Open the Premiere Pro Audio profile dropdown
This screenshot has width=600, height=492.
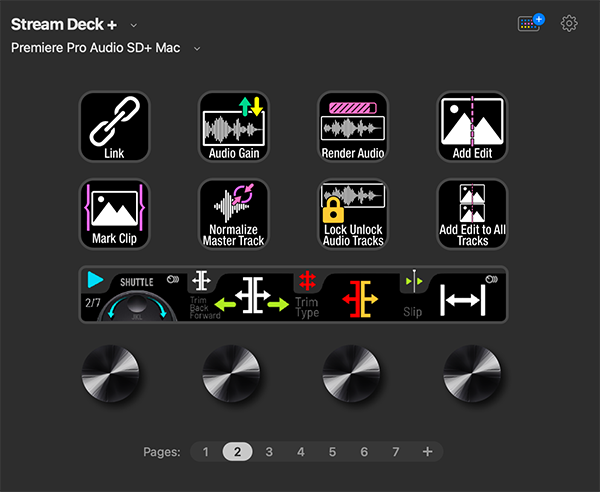click(197, 49)
